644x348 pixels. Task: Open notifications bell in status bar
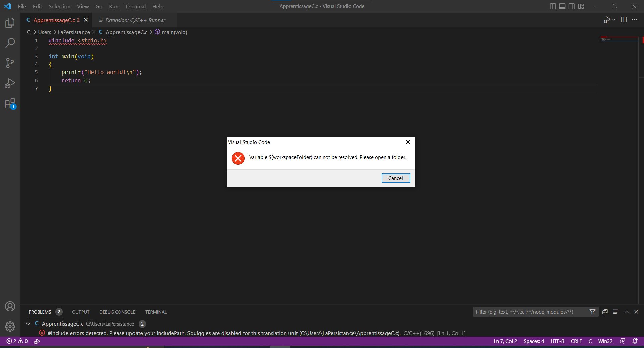tap(635, 341)
